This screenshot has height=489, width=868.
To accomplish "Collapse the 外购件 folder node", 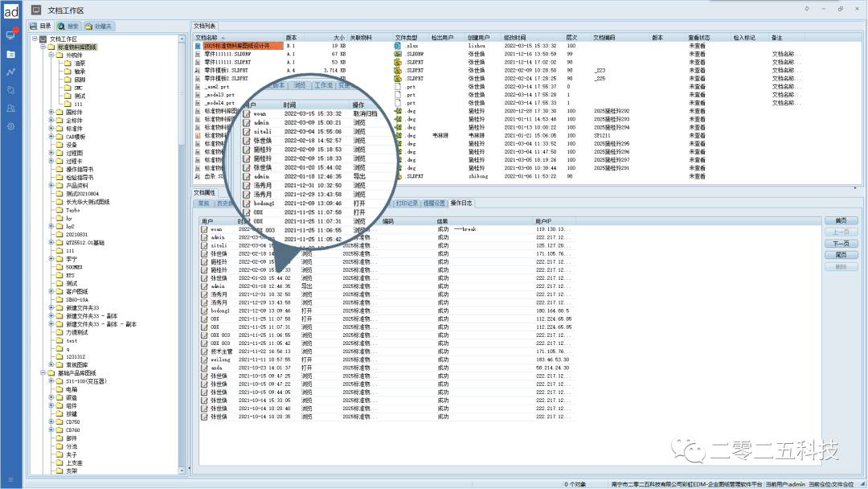I will (51, 55).
